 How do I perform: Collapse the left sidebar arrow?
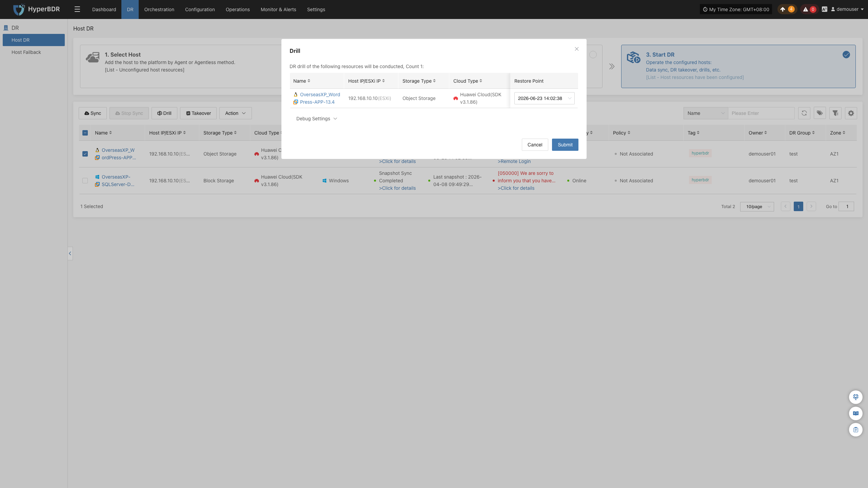pos(70,253)
